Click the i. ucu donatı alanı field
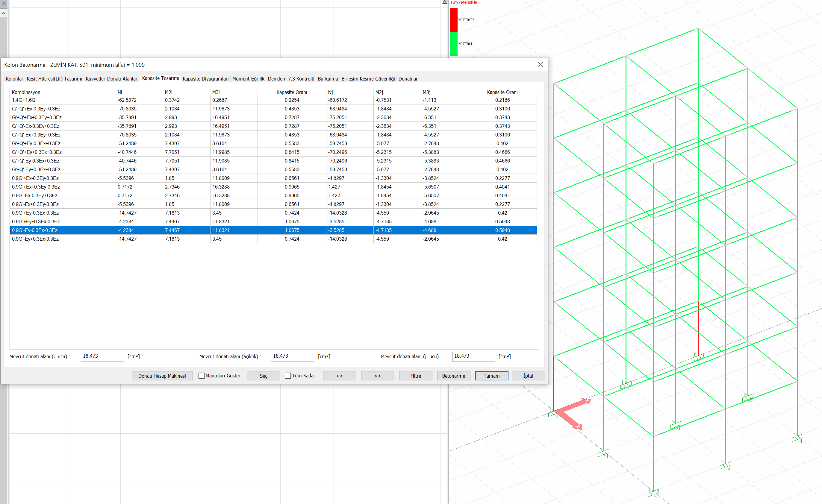The height and width of the screenshot is (504, 822). 102,356
